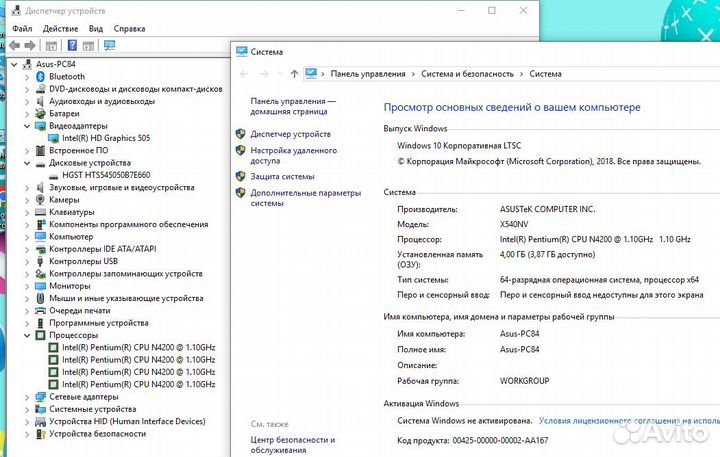Click Панель управления breadcrumb in address bar
This screenshot has width=720, height=457.
pyautogui.click(x=368, y=74)
